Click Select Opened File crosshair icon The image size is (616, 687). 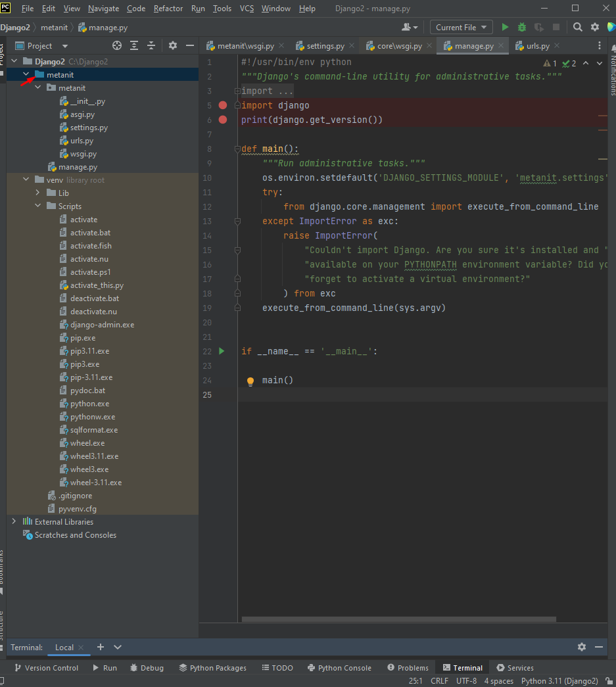coord(116,45)
